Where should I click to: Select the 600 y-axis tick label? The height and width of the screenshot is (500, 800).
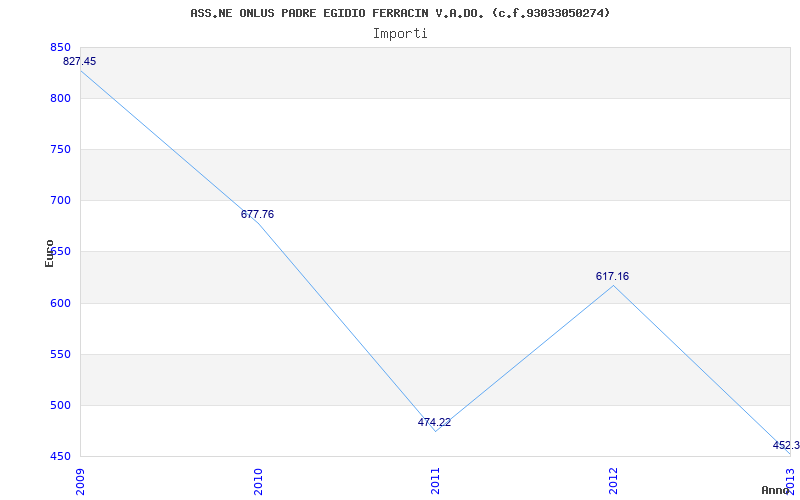tap(60, 304)
